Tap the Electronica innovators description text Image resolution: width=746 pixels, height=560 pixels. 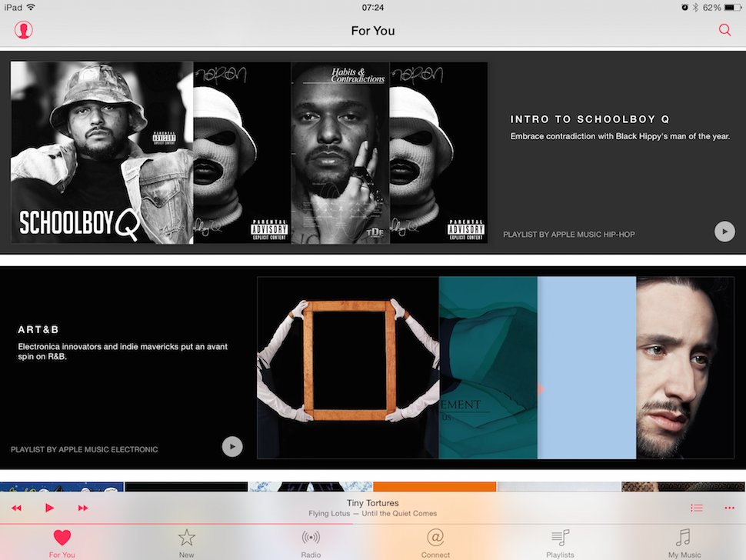[x=123, y=352]
